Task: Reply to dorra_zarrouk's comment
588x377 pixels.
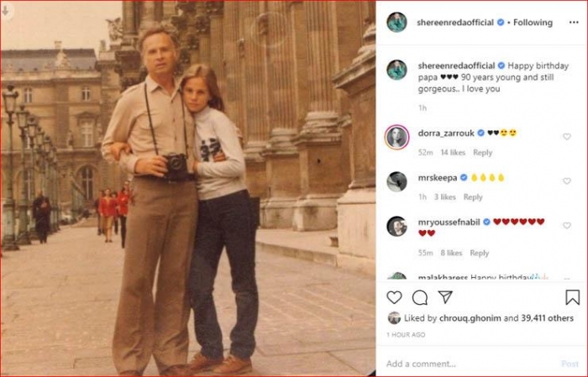Action: [482, 153]
